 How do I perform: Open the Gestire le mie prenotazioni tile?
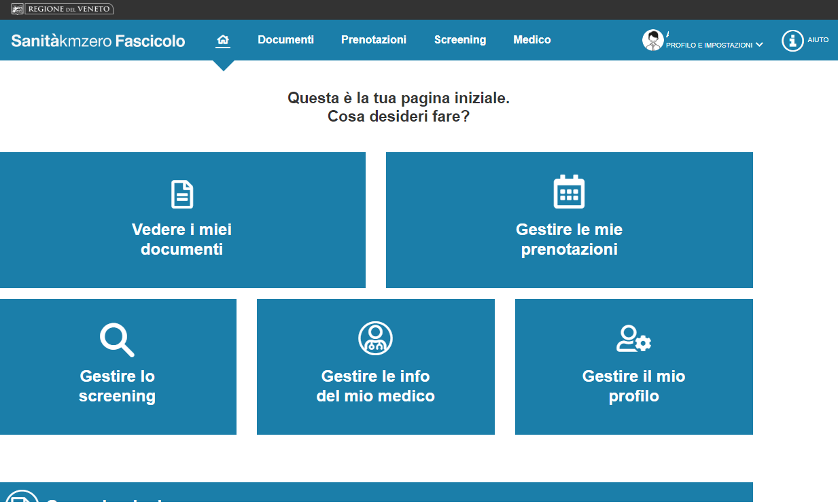[570, 220]
